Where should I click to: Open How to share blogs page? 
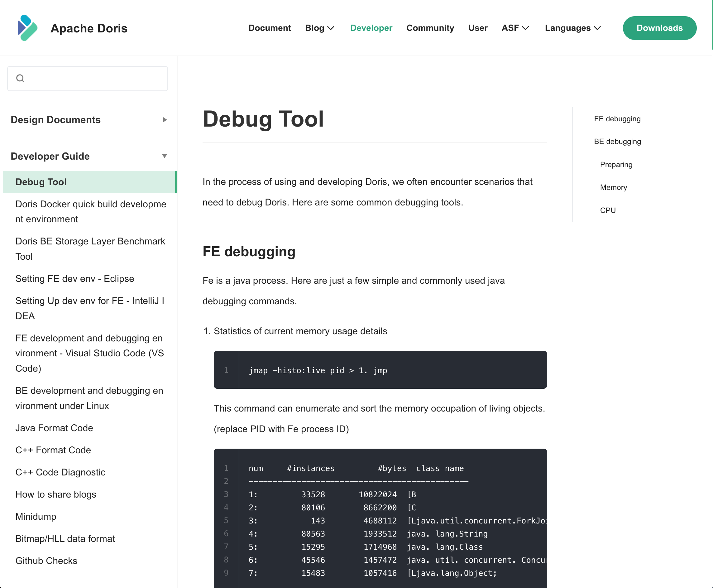click(56, 494)
